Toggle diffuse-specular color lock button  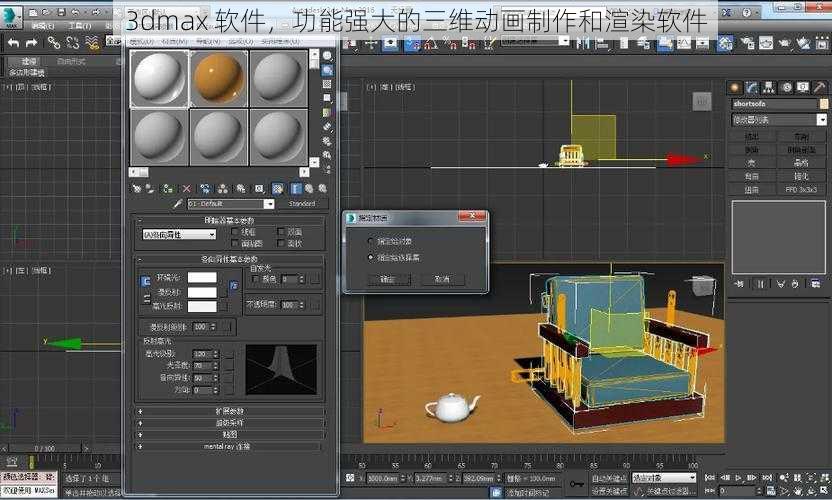click(146, 299)
